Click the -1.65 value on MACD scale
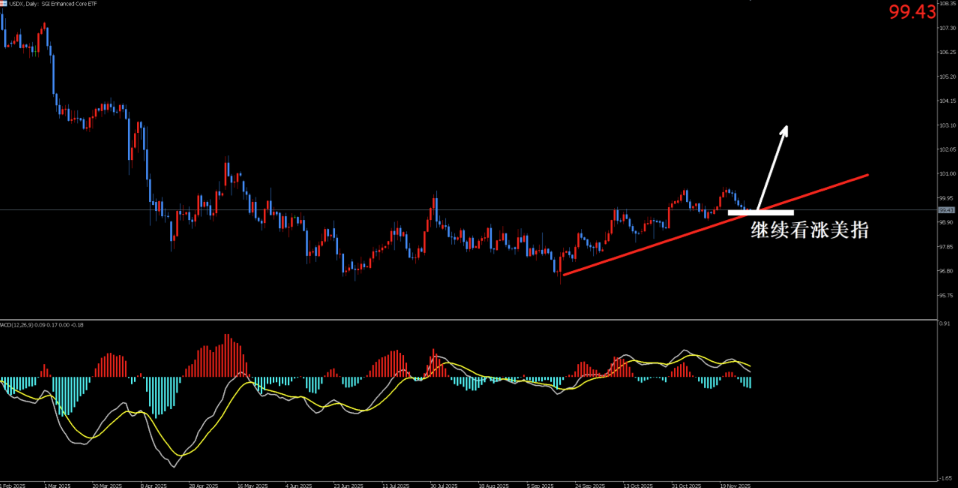This screenshot has width=958, height=488. click(945, 477)
